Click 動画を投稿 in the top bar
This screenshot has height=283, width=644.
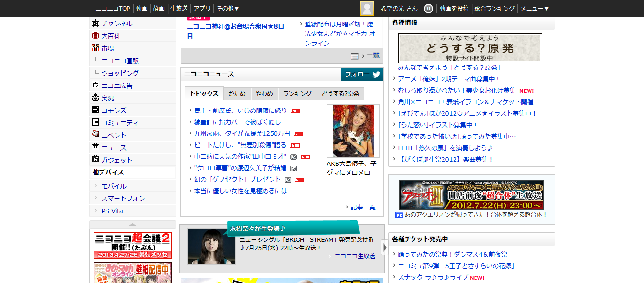454,9
